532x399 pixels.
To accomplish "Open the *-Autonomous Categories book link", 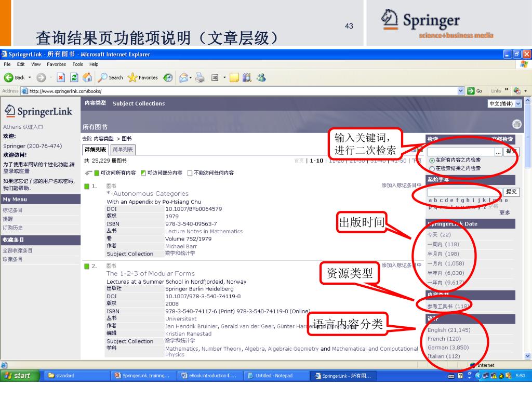I will point(147,193).
